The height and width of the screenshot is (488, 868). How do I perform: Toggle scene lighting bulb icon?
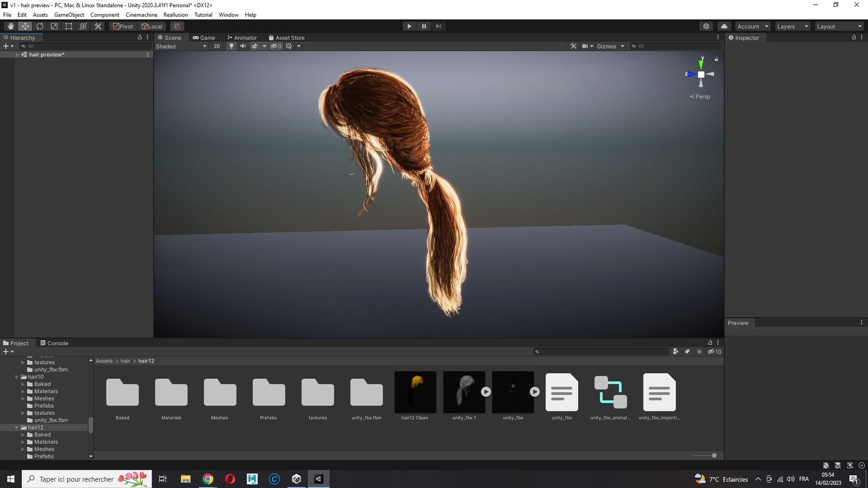point(231,46)
